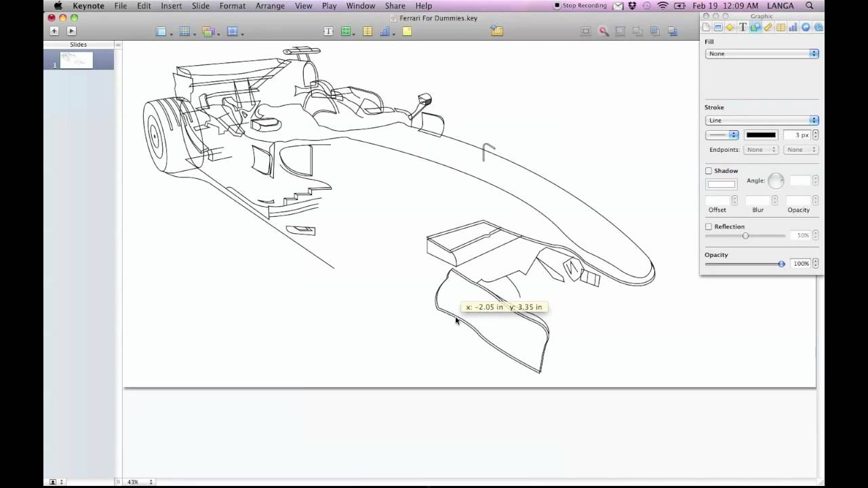868x488 pixels.
Task: Open the Endpoints dropdown set to None
Action: tap(761, 150)
